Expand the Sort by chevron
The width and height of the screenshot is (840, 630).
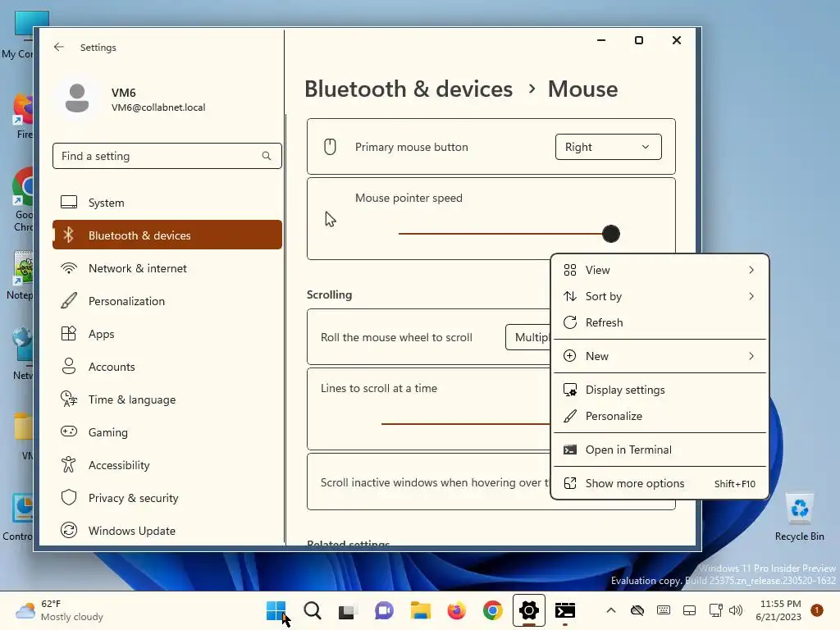click(751, 296)
